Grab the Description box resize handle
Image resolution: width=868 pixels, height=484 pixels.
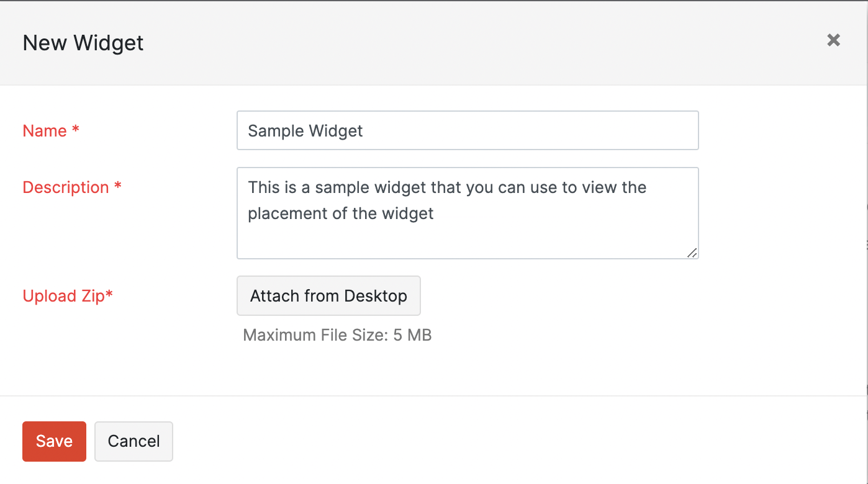point(692,252)
